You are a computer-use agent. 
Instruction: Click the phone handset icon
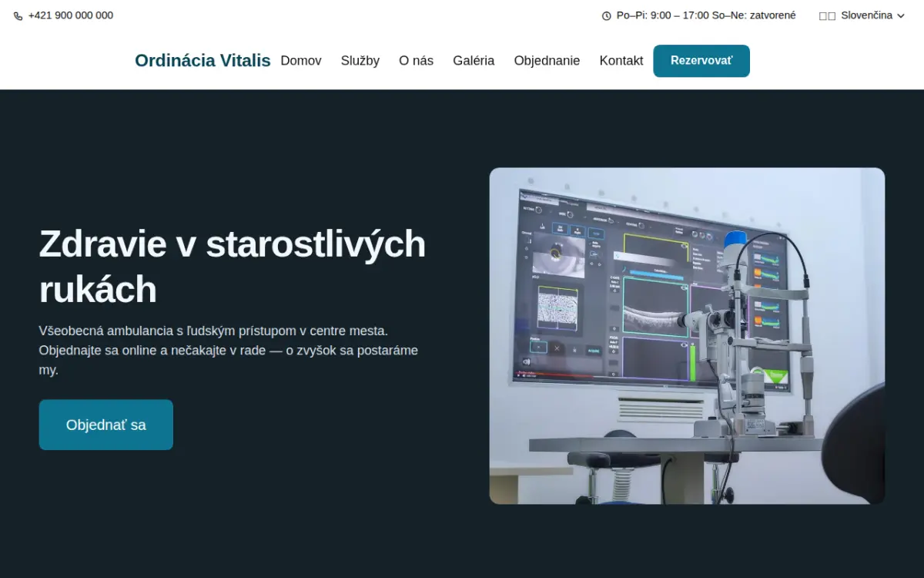[18, 15]
